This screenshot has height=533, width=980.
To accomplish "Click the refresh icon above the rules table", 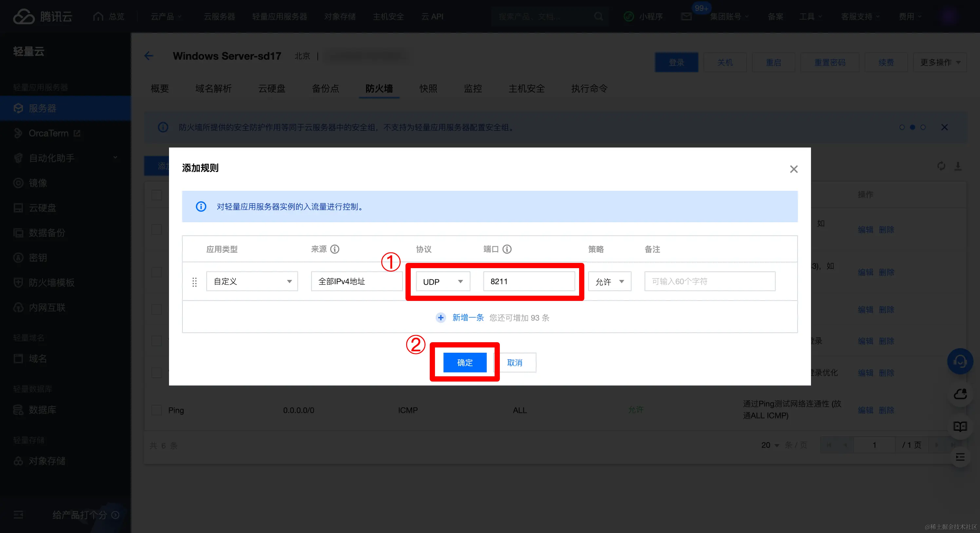I will (x=941, y=166).
